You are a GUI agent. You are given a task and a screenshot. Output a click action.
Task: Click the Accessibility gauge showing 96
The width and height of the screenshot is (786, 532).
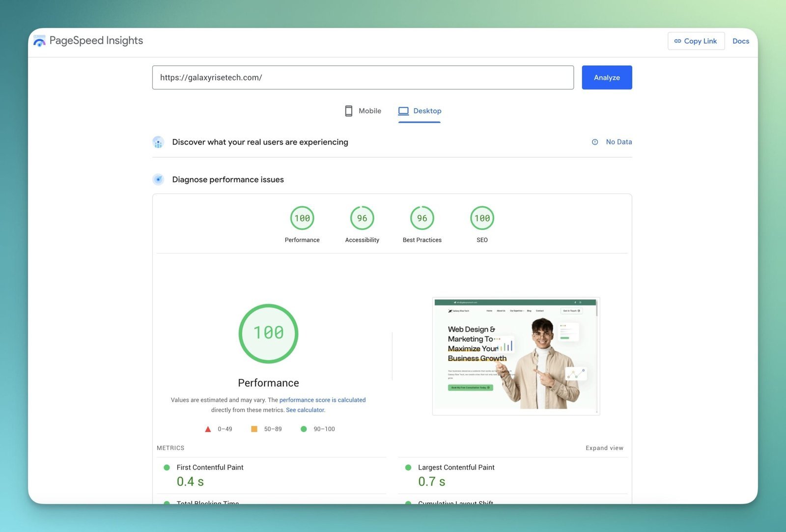click(362, 218)
